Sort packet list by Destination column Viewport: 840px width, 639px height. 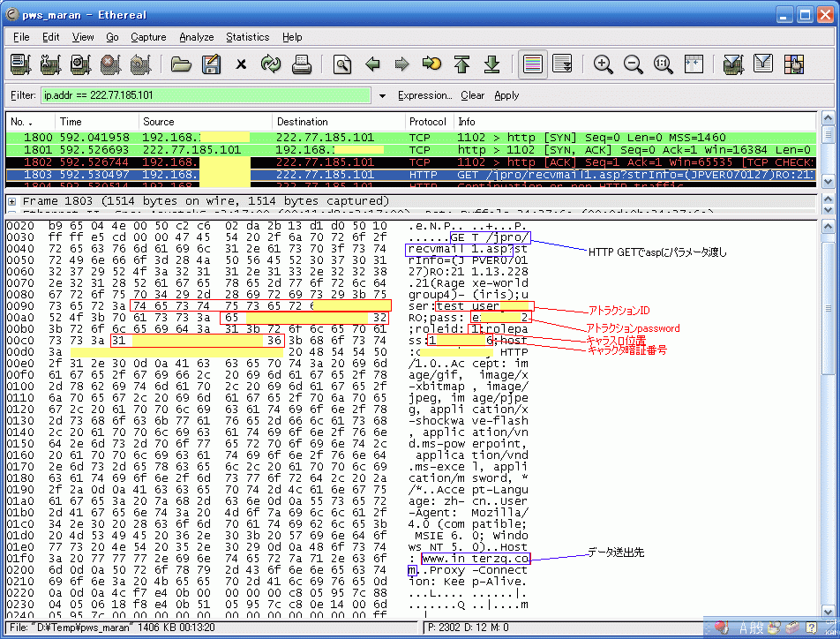pos(339,122)
